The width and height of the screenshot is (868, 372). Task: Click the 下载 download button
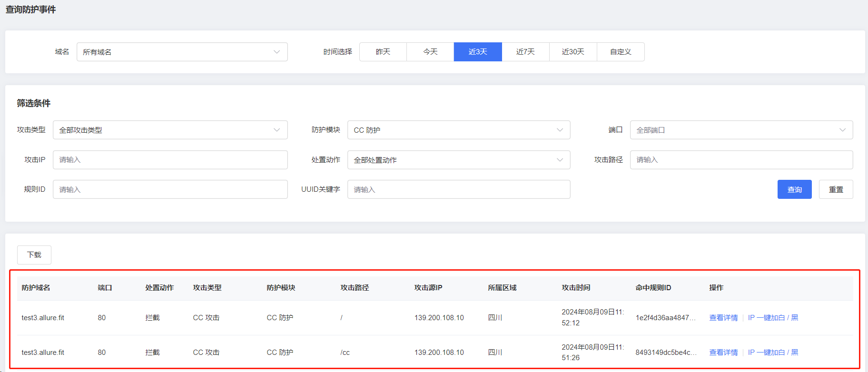point(34,255)
